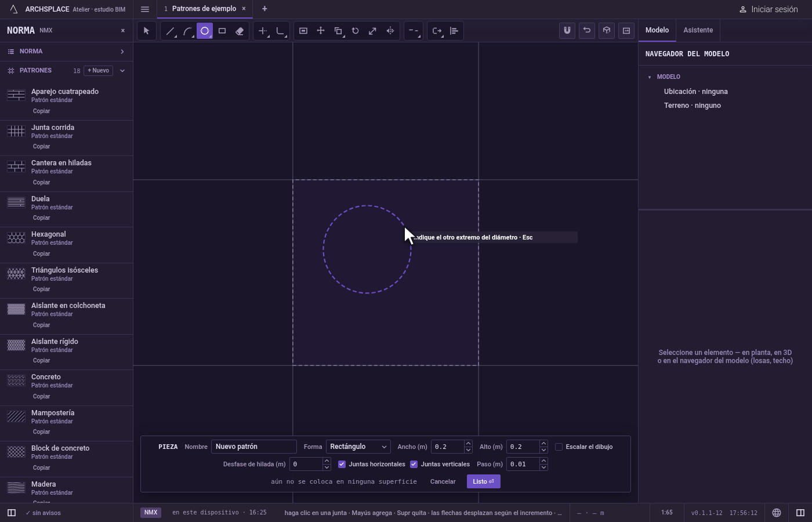
Task: Toggle Juntas horizontales checkbox
Action: coord(342,464)
